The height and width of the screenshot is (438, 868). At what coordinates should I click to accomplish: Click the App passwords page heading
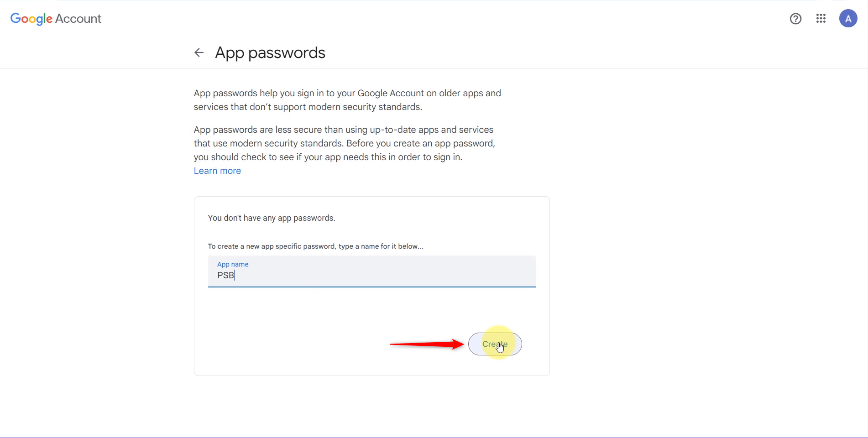click(270, 53)
